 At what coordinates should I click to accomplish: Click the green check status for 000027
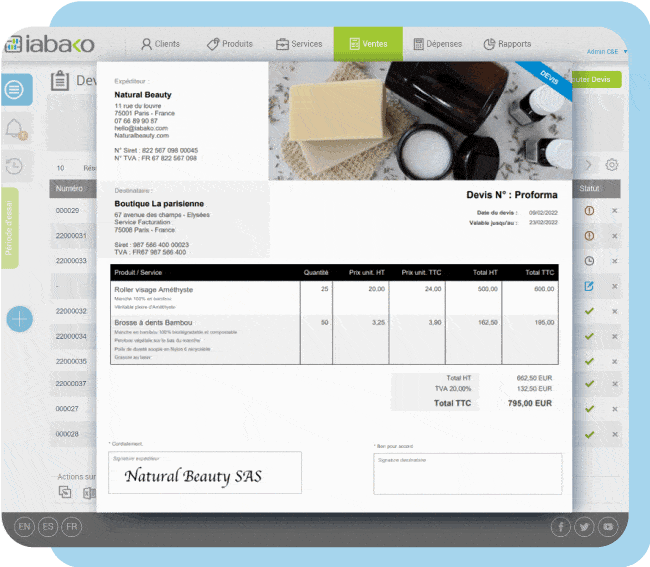tap(589, 409)
